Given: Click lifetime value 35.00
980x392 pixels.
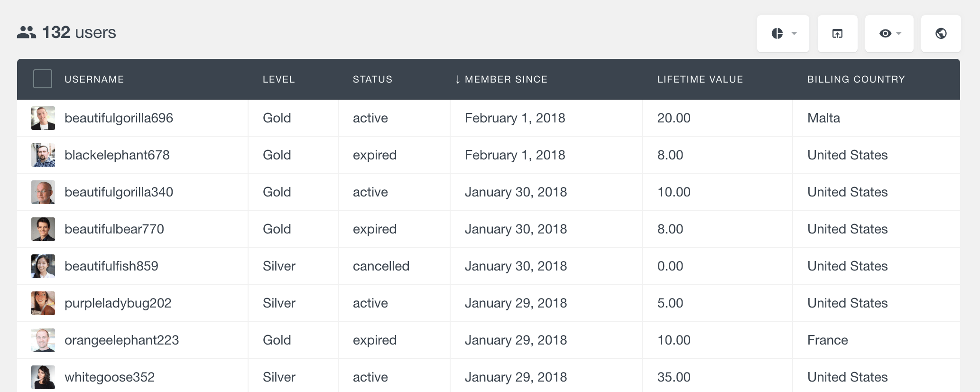Looking at the screenshot, I should pyautogui.click(x=674, y=377).
